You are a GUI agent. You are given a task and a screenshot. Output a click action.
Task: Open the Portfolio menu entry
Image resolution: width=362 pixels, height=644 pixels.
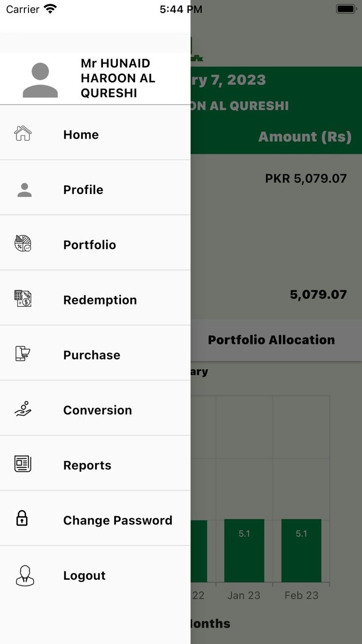[89, 244]
